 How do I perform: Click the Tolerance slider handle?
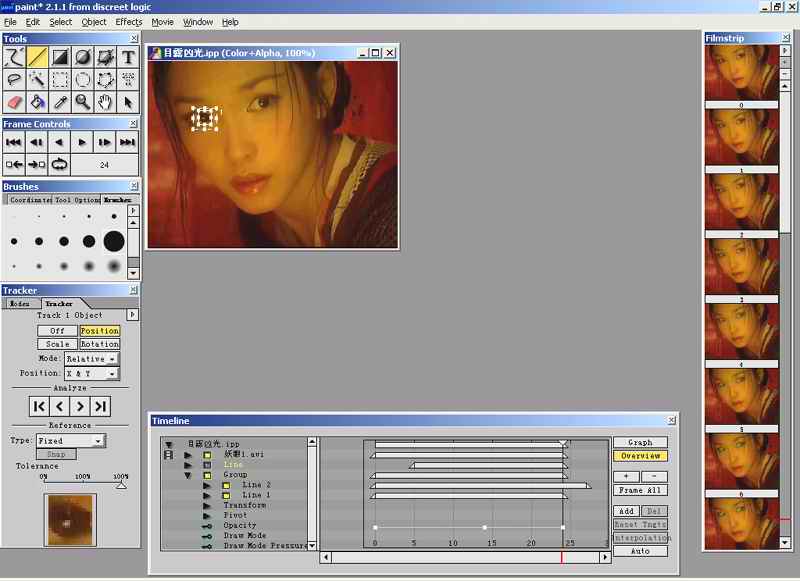pos(121,484)
